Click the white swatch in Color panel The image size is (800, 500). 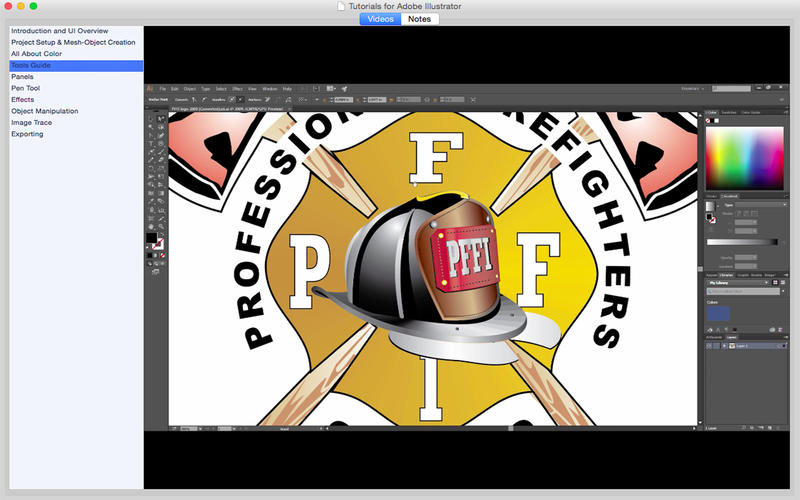[716, 121]
